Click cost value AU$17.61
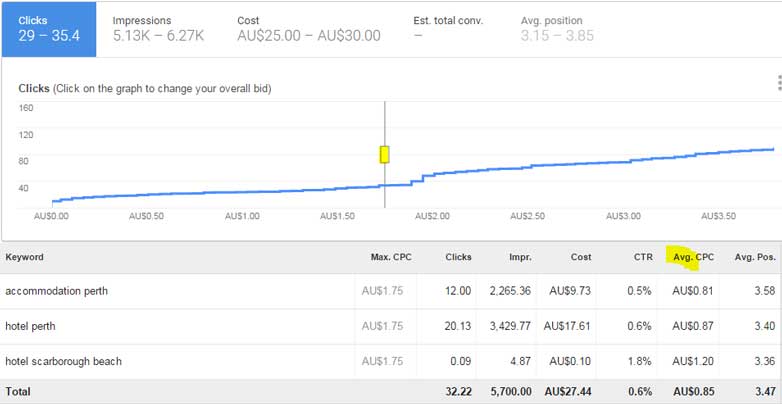Image resolution: width=782 pixels, height=404 pixels. (x=567, y=326)
